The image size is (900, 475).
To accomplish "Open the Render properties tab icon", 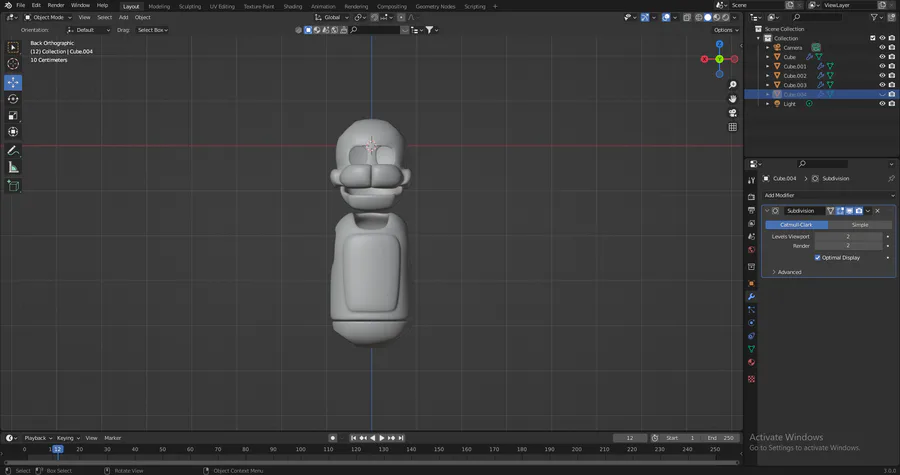I will tap(751, 197).
